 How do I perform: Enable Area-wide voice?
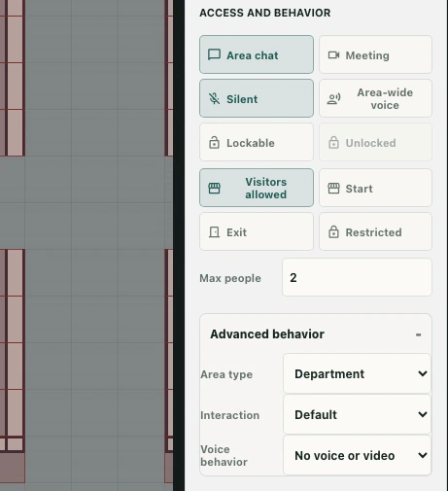(x=375, y=98)
